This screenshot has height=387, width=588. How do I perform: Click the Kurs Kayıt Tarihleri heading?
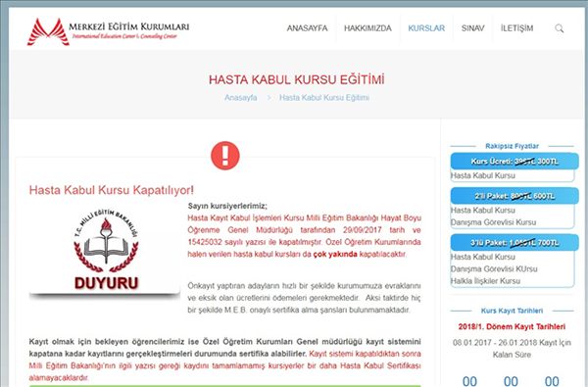pyautogui.click(x=512, y=311)
